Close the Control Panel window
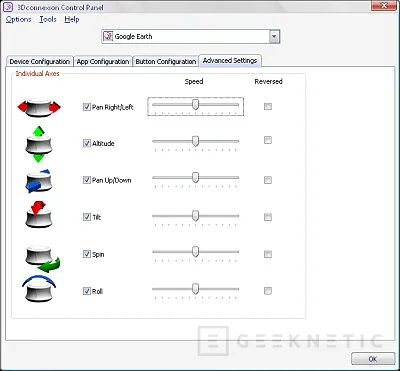The height and width of the screenshot is (371, 400). [x=384, y=5]
